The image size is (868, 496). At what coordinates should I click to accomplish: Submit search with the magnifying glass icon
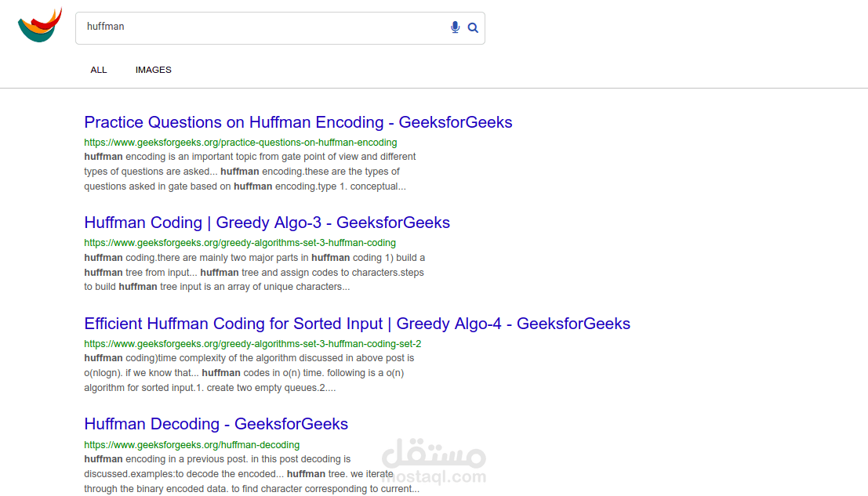coord(473,27)
